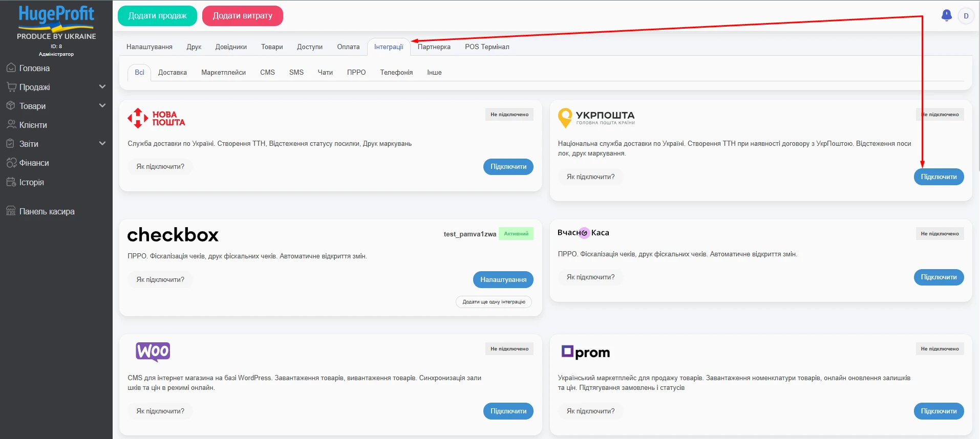
Task: Click the Додати продаж button
Action: 157,15
